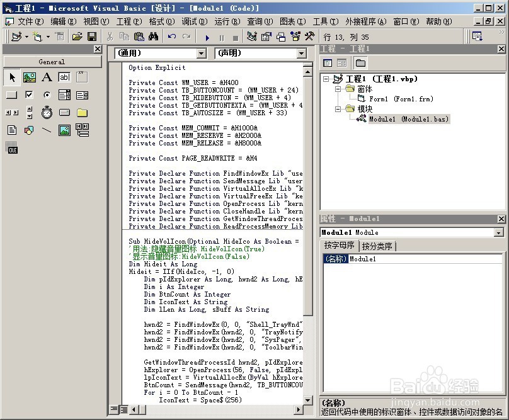Open the 声明 procedure dropdown
Screen dimensions: 509x420
(302, 54)
